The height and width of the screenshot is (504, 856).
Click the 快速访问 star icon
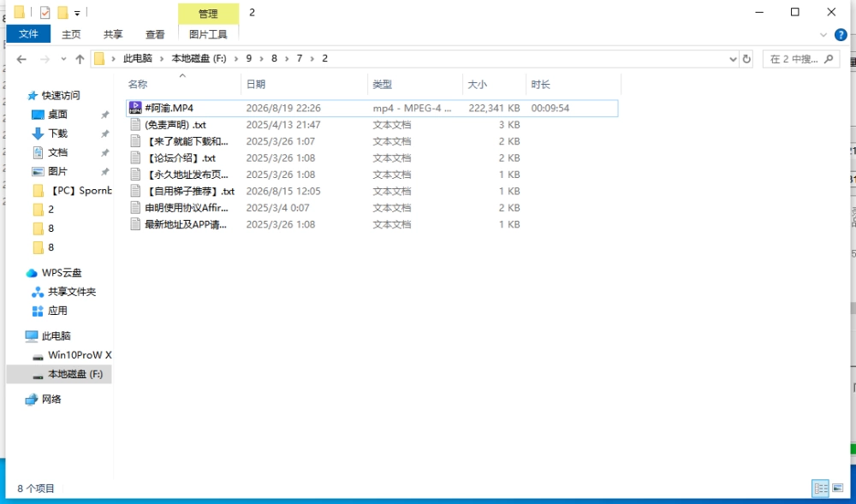(x=33, y=96)
